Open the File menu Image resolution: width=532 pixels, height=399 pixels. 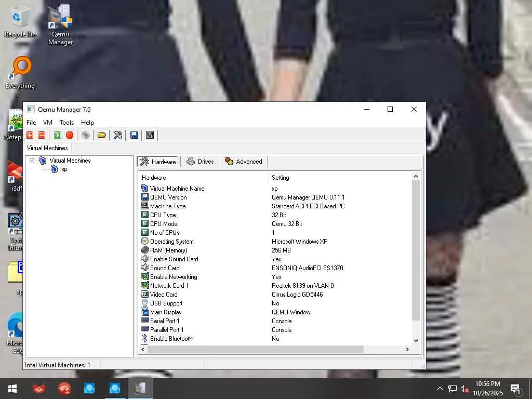pyautogui.click(x=31, y=123)
